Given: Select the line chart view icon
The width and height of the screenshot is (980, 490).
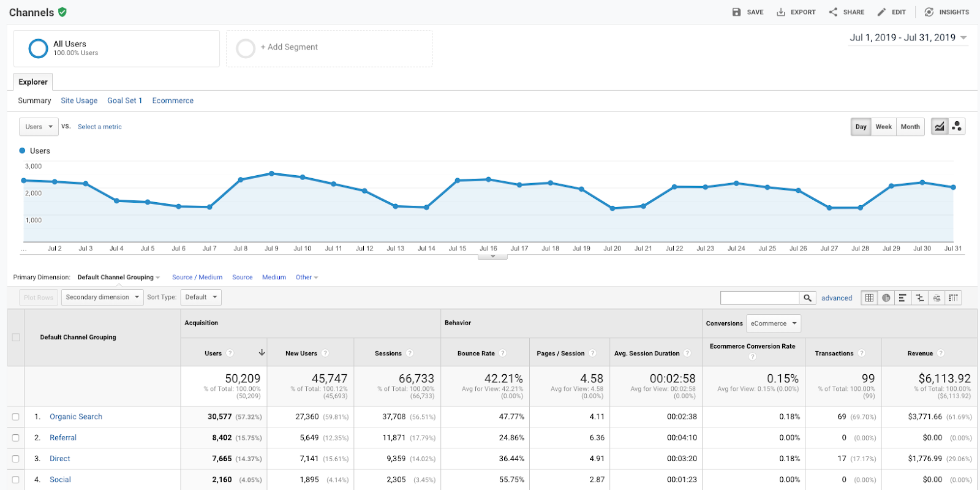Looking at the screenshot, I should [x=940, y=127].
